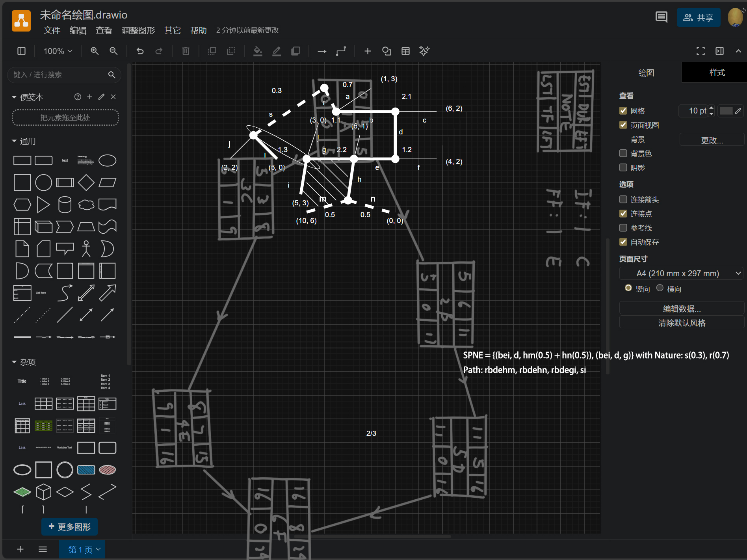Switch to the 样式 tab

point(717,73)
